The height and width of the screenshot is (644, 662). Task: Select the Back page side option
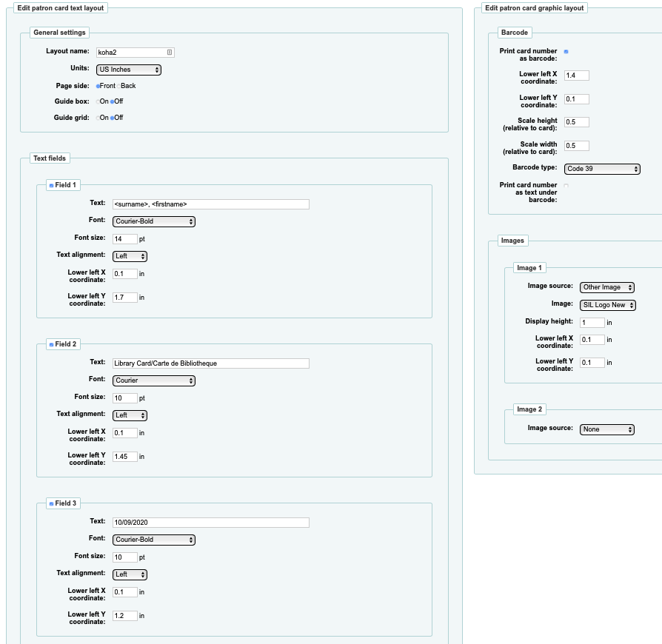click(118, 86)
